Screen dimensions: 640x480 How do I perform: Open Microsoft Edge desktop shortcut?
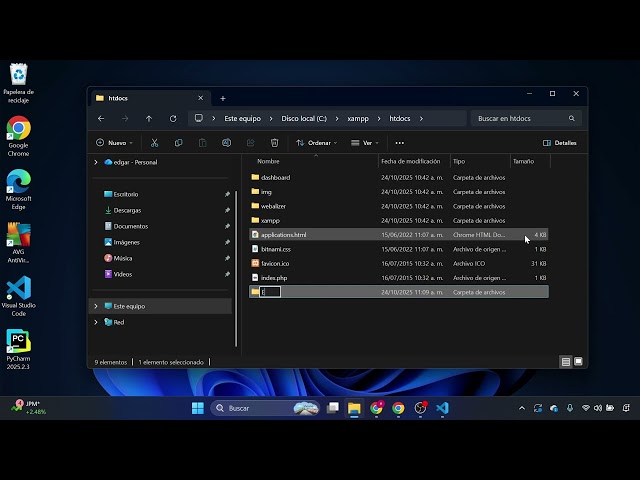(x=18, y=189)
